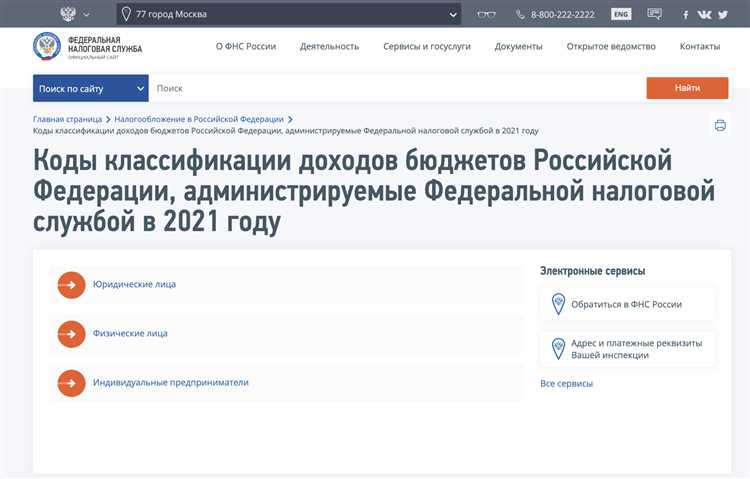Click the Электронные сервисы heading
750x479 pixels.
pyautogui.click(x=593, y=271)
